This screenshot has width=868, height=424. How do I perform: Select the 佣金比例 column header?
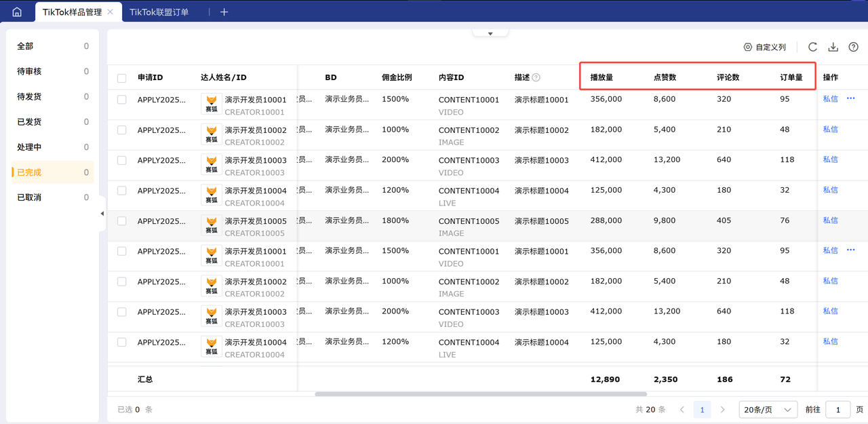[x=397, y=77]
